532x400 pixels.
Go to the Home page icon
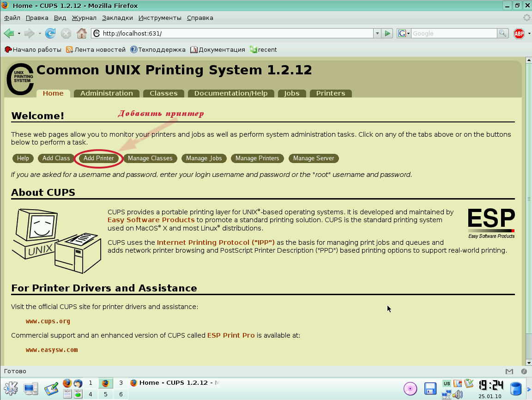81,33
